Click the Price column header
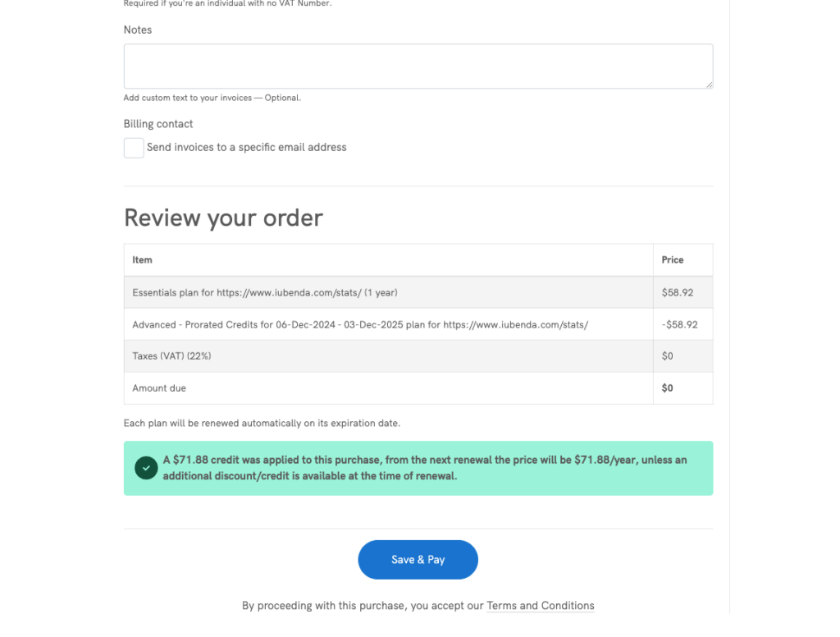 click(673, 260)
